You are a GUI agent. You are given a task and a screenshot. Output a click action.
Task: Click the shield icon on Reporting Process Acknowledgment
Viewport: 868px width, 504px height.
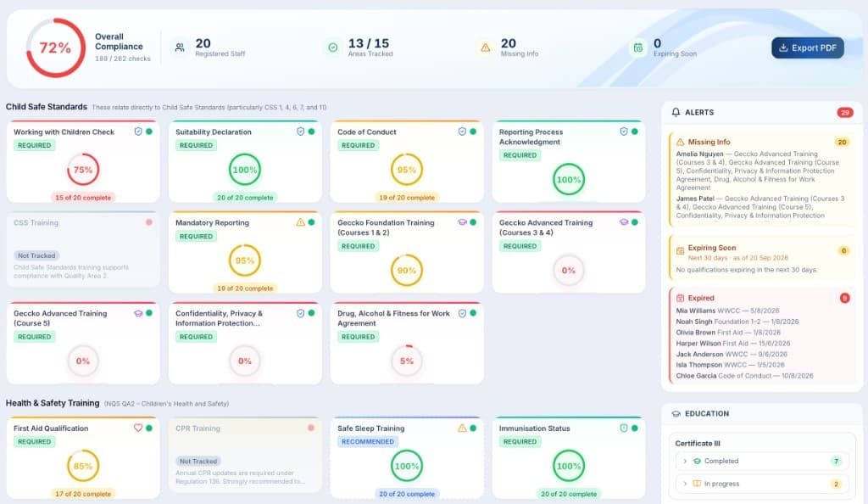click(x=624, y=132)
